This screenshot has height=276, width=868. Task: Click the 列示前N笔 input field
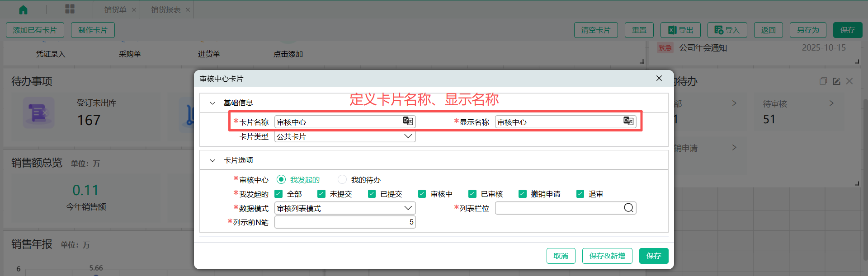point(345,222)
